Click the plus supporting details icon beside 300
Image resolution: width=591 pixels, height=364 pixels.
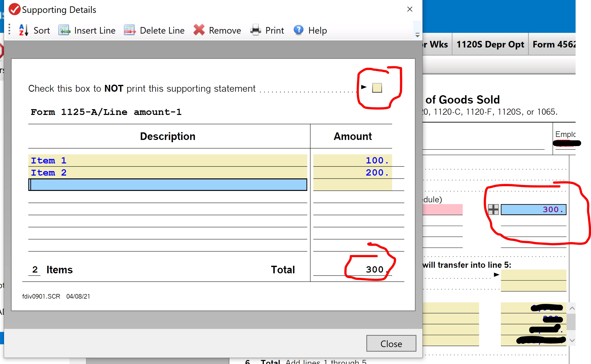493,209
